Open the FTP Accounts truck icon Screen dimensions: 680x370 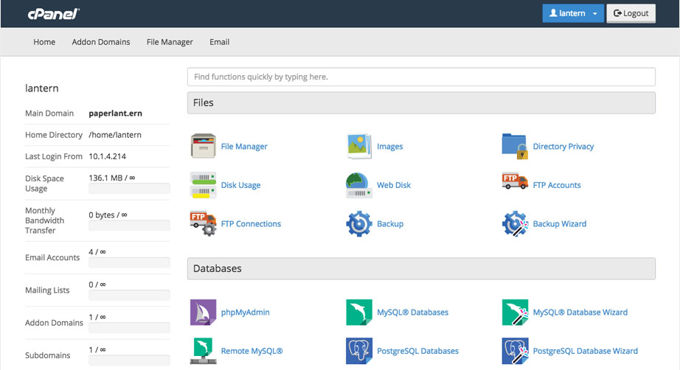(x=515, y=182)
